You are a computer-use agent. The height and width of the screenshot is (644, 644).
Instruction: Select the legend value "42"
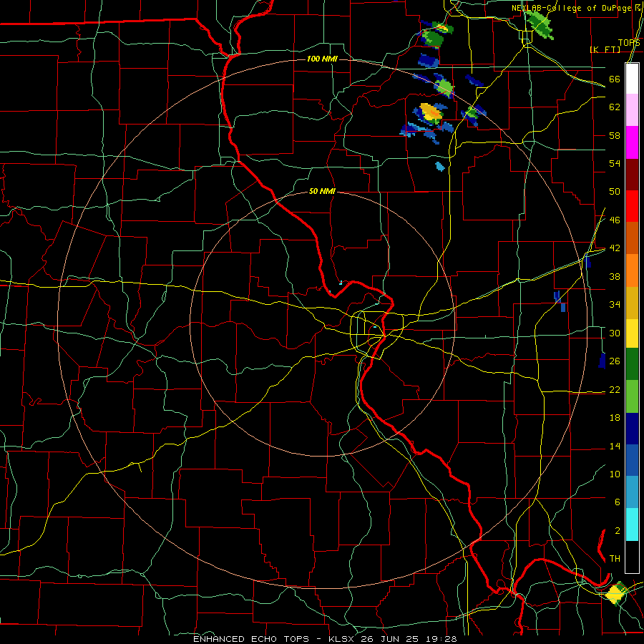coord(615,248)
